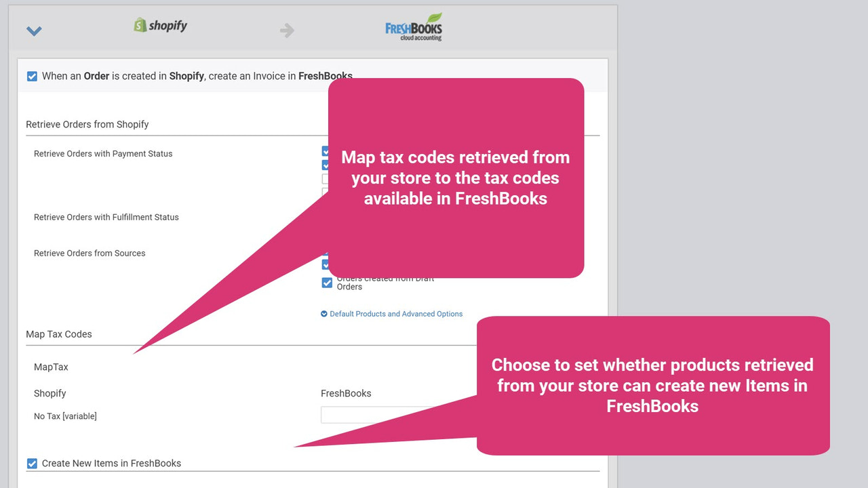Screen dimensions: 868x488
Task: Click the Map Tax Codes section heading
Action: [x=58, y=333]
